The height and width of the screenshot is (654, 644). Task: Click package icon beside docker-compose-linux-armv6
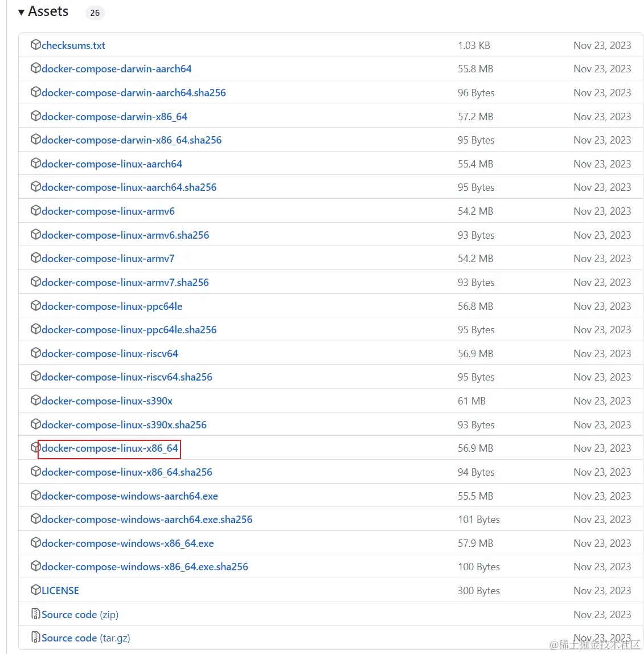(x=36, y=210)
